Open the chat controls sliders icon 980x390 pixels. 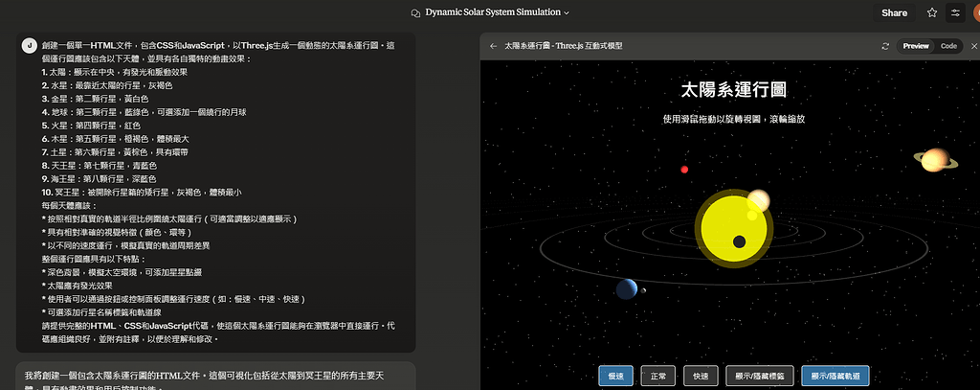click(x=955, y=12)
